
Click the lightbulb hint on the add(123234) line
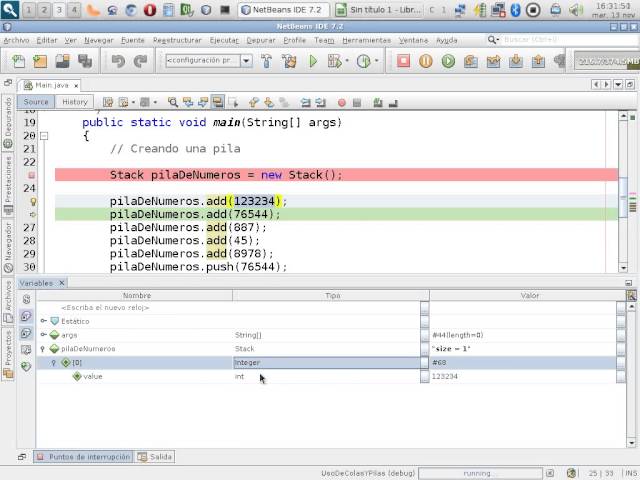coord(33,201)
